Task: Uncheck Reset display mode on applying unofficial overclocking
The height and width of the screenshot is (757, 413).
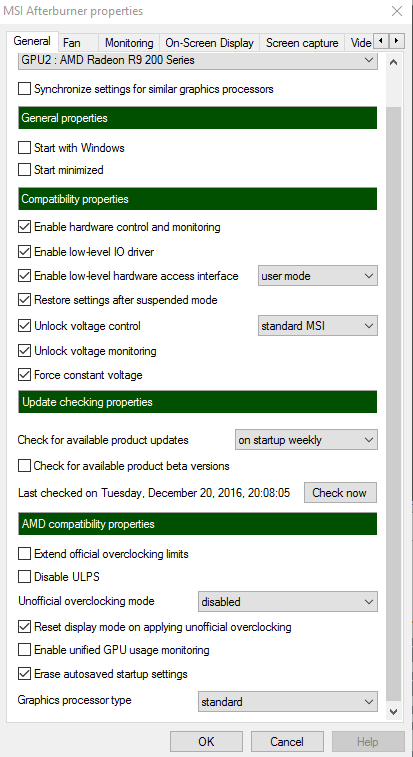Action: click(x=24, y=627)
